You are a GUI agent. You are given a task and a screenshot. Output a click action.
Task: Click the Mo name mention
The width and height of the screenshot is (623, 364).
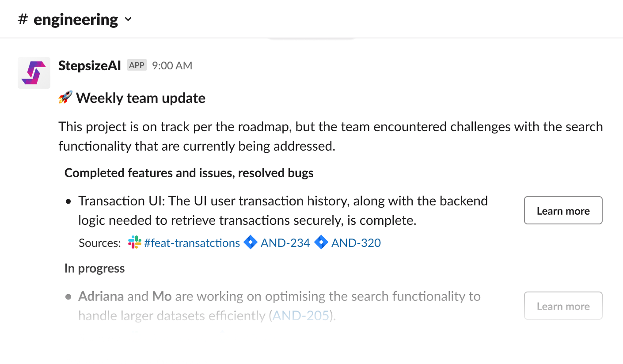pyautogui.click(x=162, y=296)
